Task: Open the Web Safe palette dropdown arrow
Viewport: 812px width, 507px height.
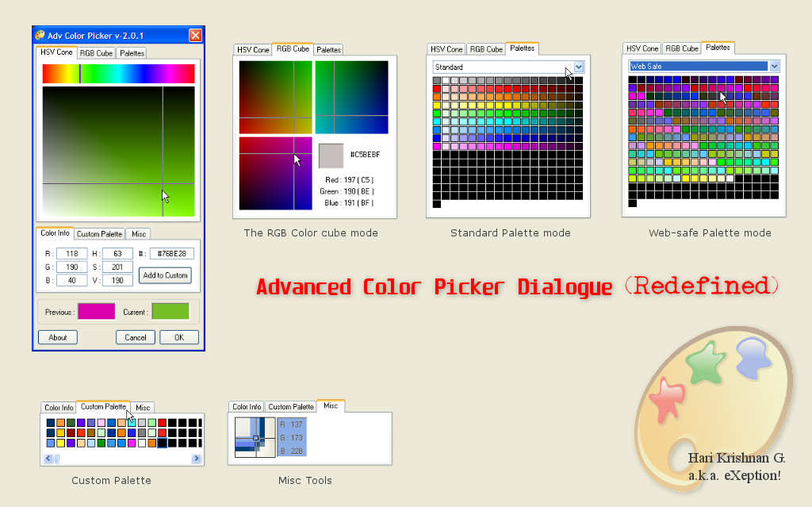Action: [x=774, y=67]
